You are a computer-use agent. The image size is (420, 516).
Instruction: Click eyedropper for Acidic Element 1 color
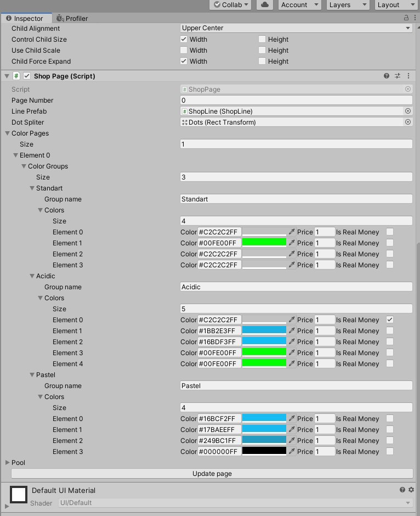(292, 330)
